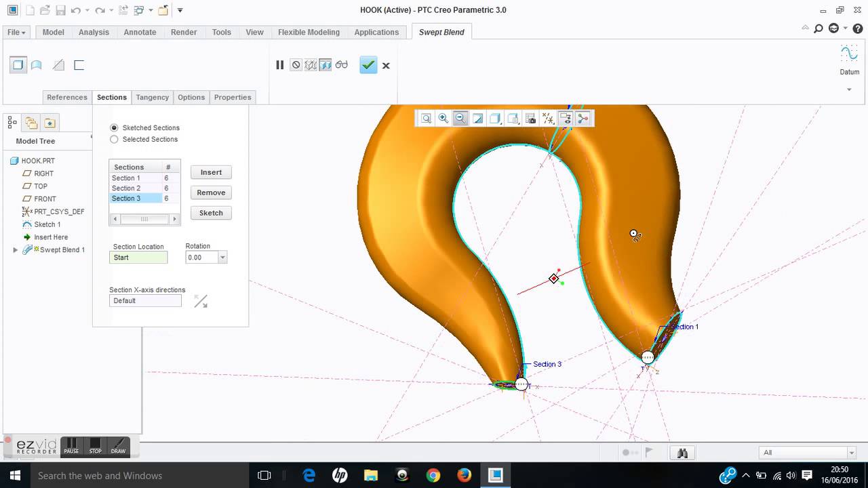The height and width of the screenshot is (488, 868).
Task: Open the Tangency panel tab
Action: coord(152,97)
